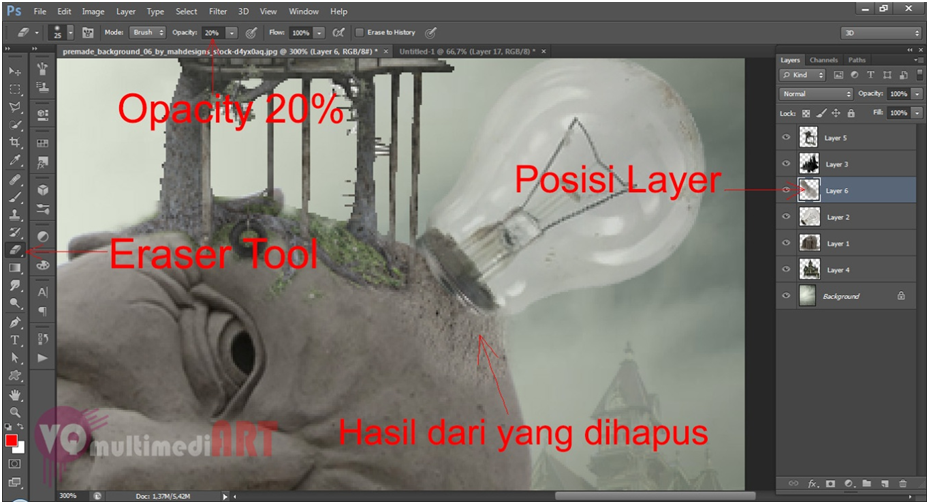
Task: Open the 3D workspace switcher dropdown
Action: coord(881,33)
